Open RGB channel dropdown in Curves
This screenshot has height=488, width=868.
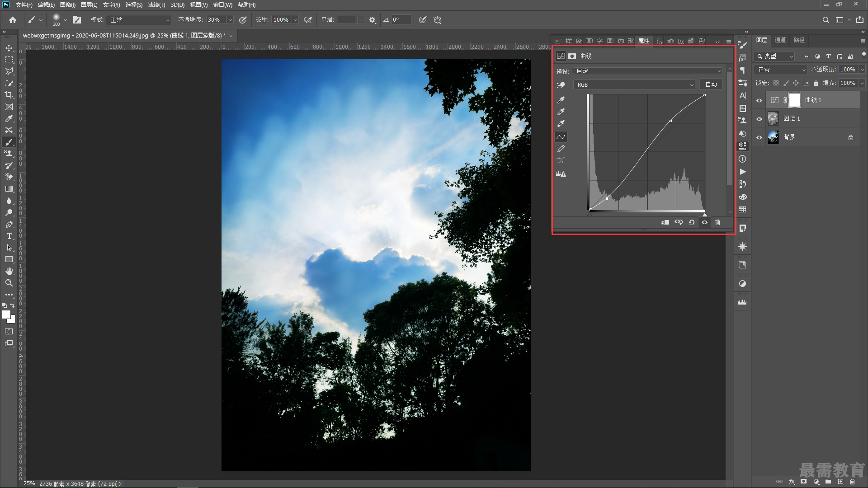(x=634, y=85)
